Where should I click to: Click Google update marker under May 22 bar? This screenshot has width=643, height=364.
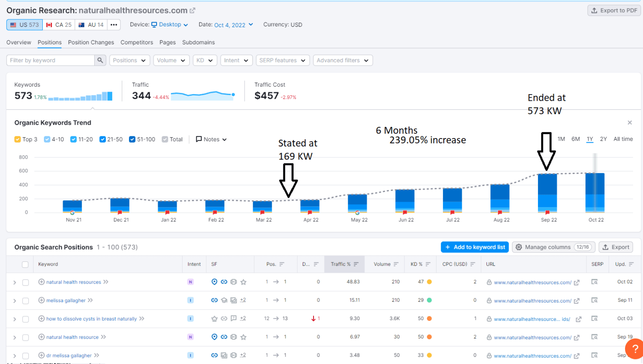click(358, 213)
